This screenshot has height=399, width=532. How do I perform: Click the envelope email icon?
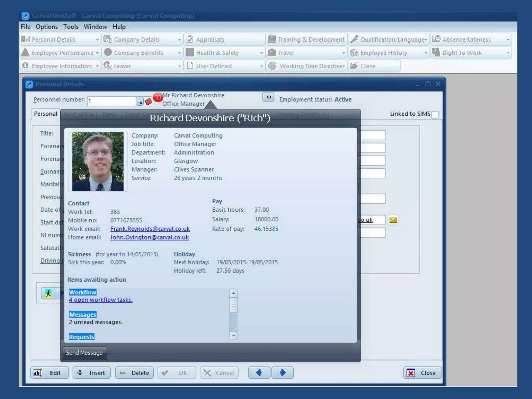(x=393, y=220)
